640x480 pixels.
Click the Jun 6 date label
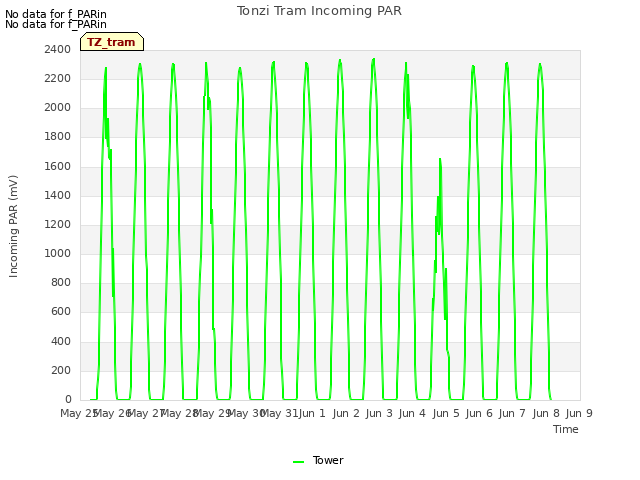(479, 413)
